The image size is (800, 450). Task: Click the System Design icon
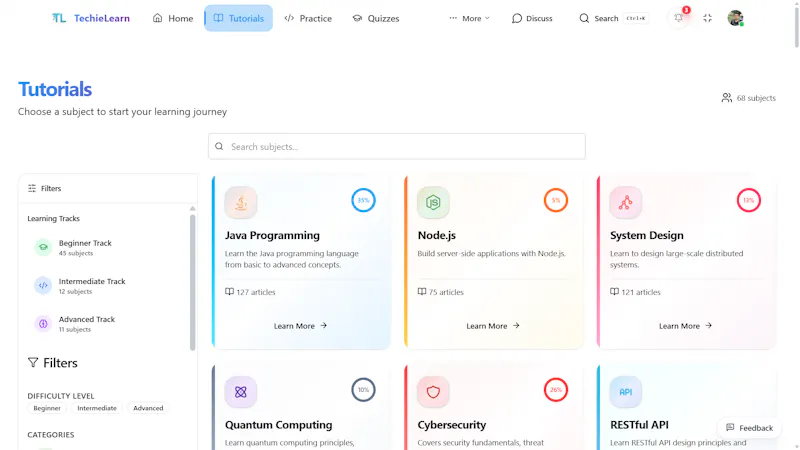[626, 203]
